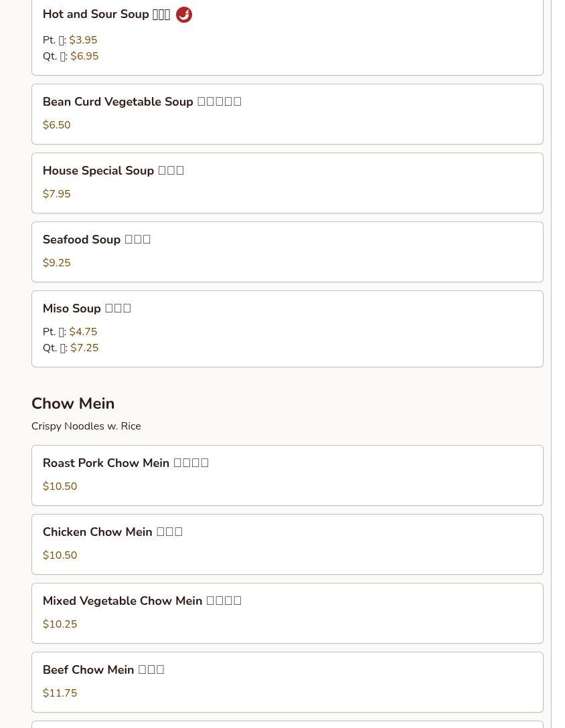Pick the Miso Soup quart price $7.25
The width and height of the screenshot is (565, 728).
[x=84, y=348]
